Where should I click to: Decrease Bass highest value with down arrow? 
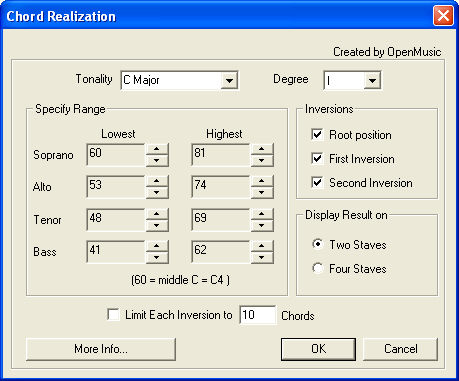pos(262,257)
